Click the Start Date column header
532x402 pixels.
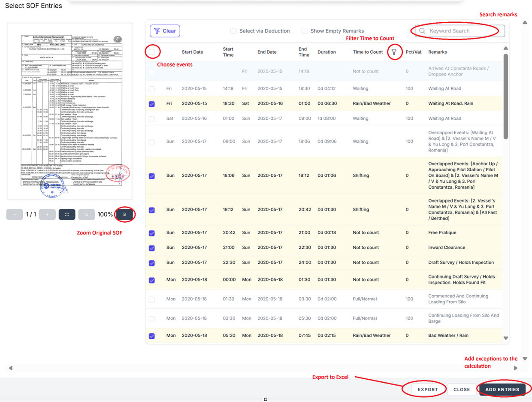click(192, 52)
